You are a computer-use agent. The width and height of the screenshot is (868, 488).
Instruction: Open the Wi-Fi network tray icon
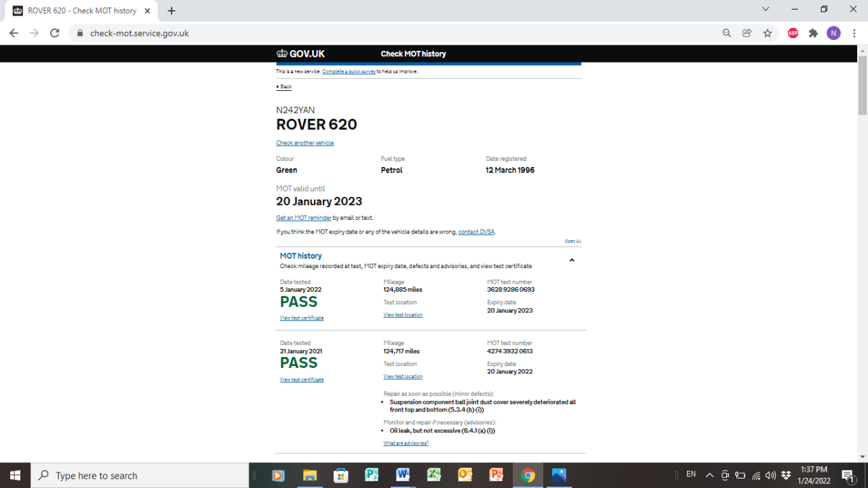click(756, 475)
